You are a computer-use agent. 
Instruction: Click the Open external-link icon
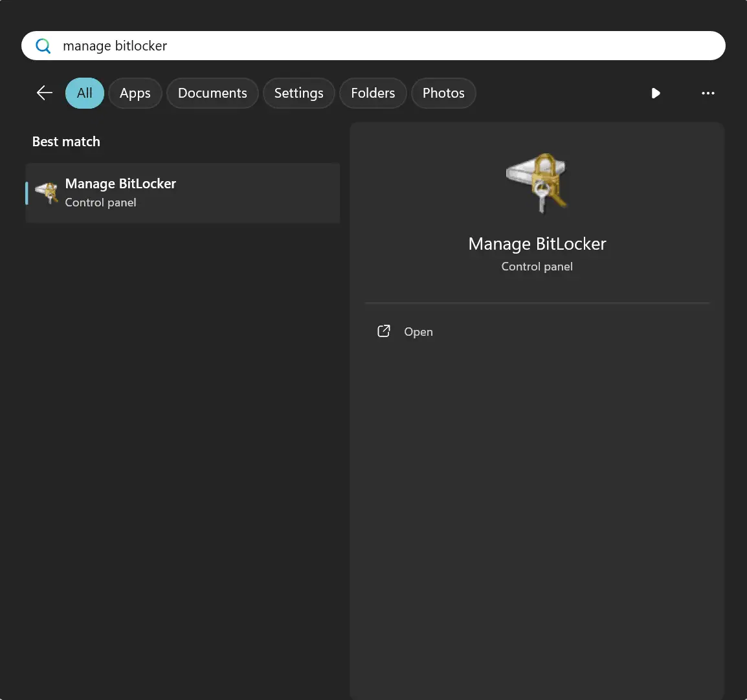pos(383,331)
